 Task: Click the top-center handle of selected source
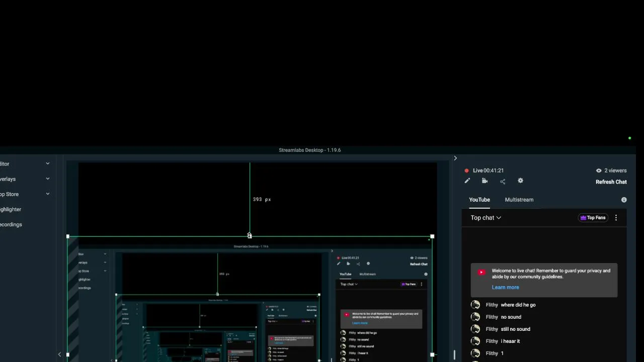(250, 236)
